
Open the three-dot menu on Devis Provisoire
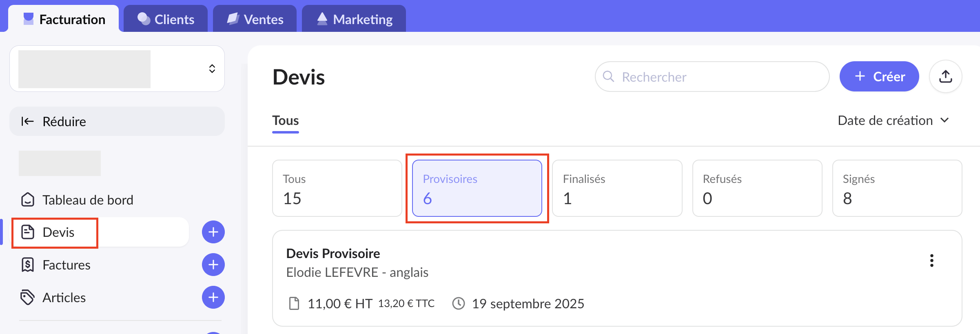[x=931, y=261]
